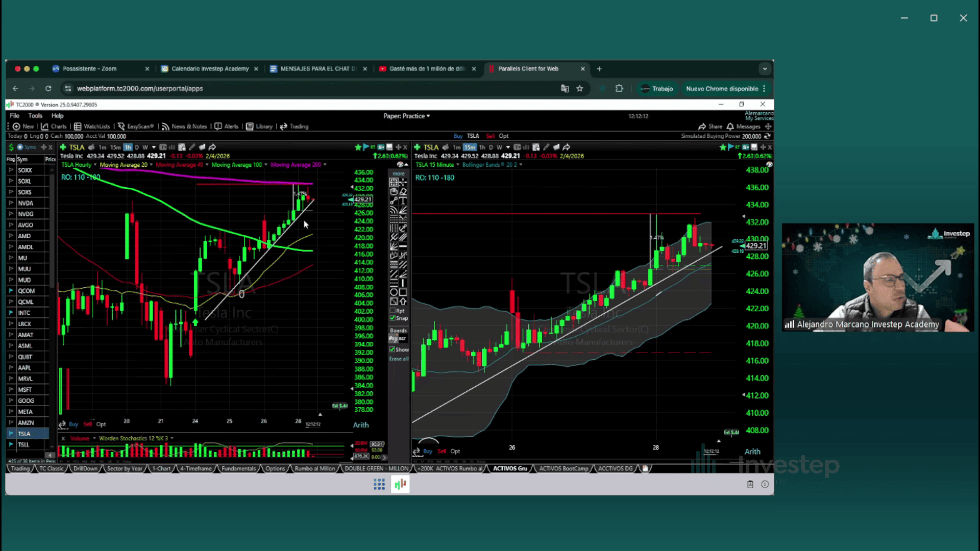This screenshot has height=551, width=980.
Task: Click pencil draw icon on hourly chart
Action: [x=192, y=147]
